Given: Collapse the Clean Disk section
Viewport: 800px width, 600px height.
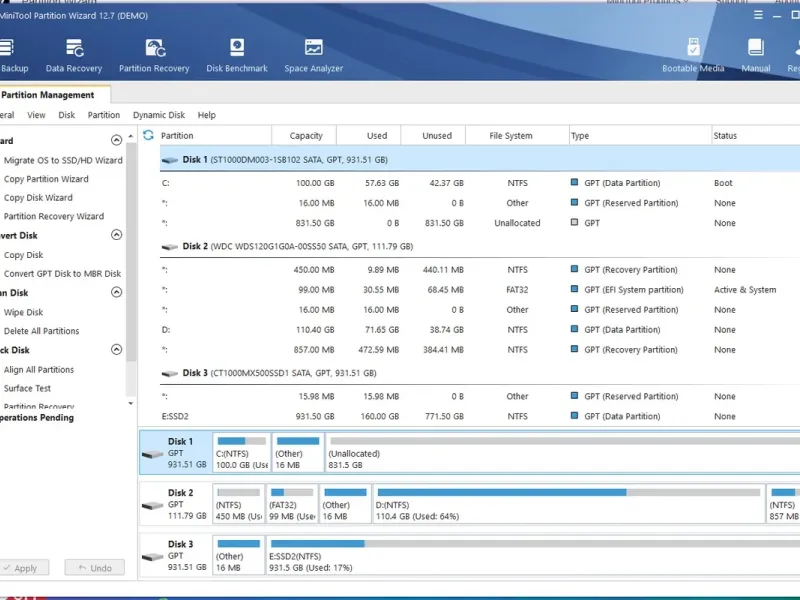Looking at the screenshot, I should [116, 292].
